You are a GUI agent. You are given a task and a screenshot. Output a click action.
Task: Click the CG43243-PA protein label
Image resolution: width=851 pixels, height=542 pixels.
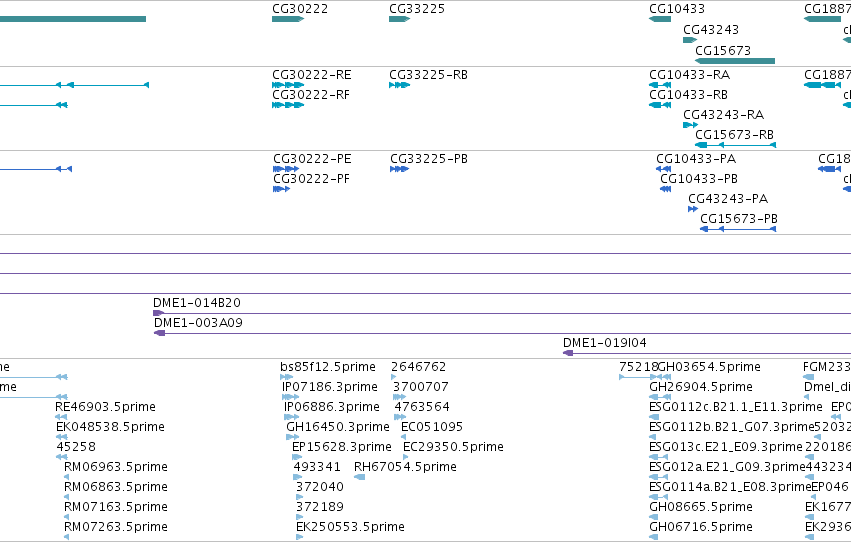(728, 199)
